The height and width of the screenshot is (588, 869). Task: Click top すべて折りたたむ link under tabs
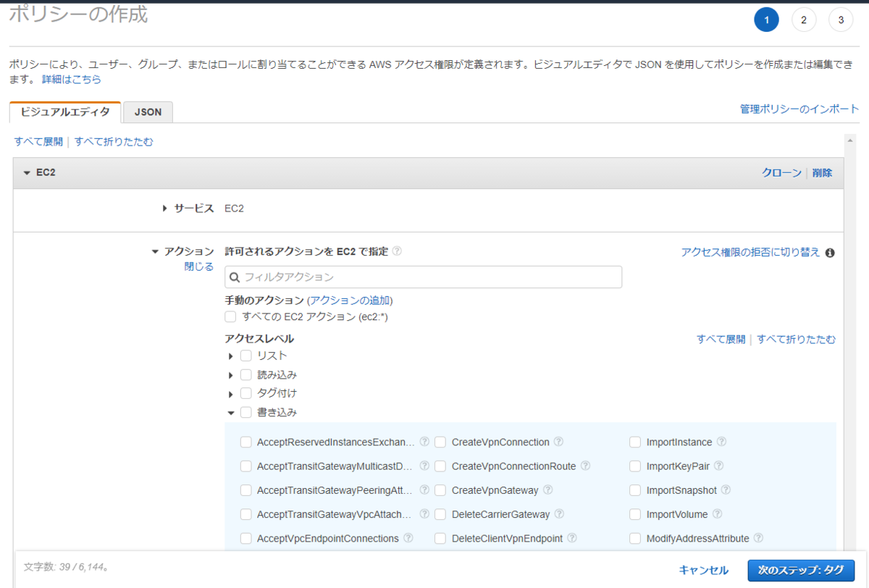click(x=114, y=142)
